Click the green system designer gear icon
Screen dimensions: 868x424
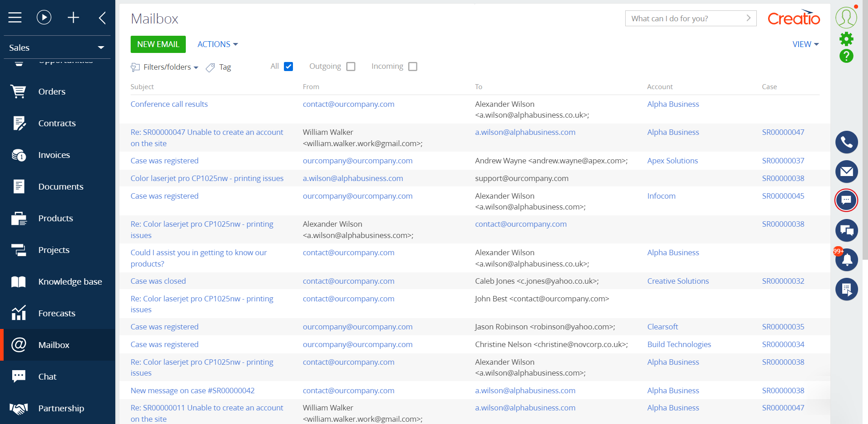pos(846,39)
